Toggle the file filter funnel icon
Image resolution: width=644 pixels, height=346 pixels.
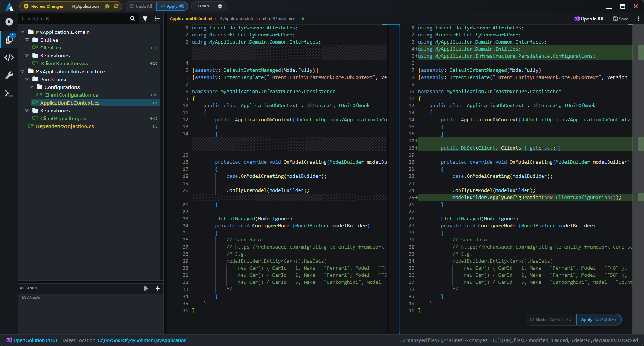(x=145, y=19)
